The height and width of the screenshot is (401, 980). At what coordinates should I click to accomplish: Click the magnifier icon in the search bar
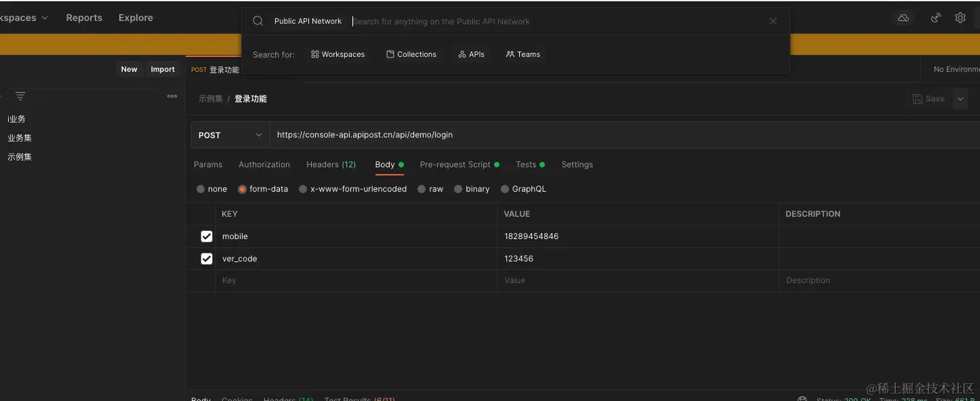point(258,21)
